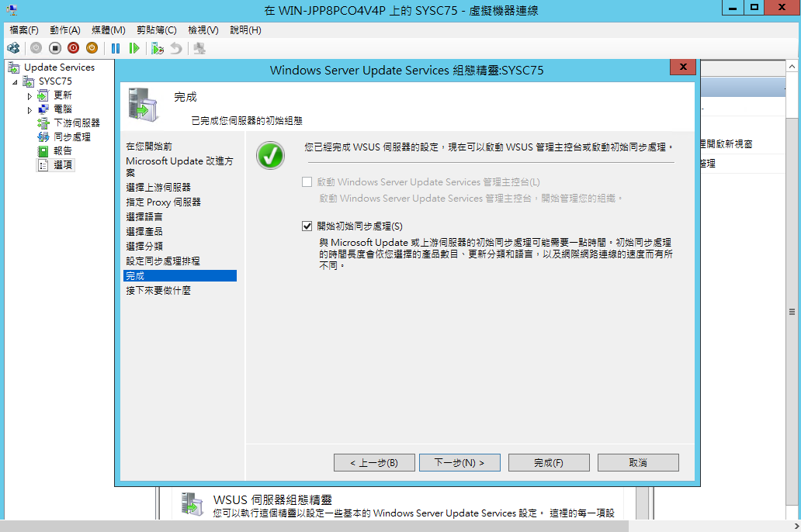Close the WSUS configuration wizard dialog
The image size is (801, 532).
pyautogui.click(x=683, y=67)
